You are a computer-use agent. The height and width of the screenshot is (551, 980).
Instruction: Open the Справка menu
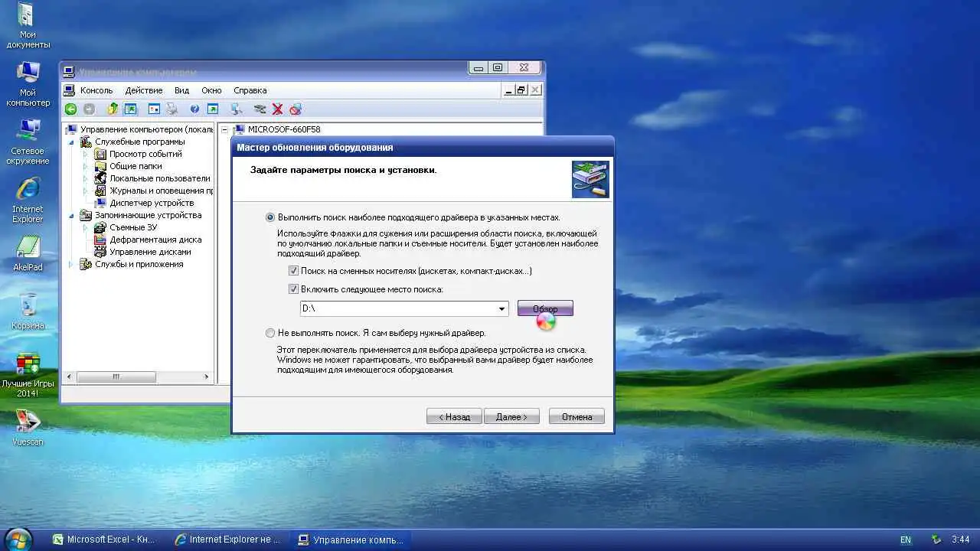point(250,90)
